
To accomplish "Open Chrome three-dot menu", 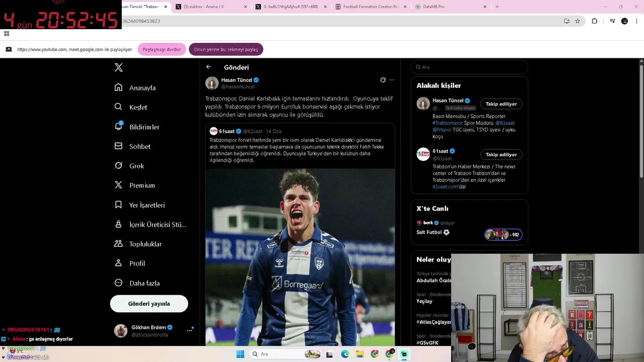I will point(636,21).
